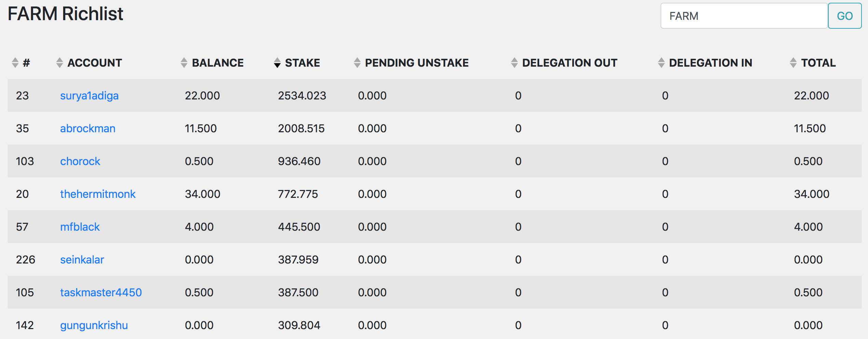868x339 pixels.
Task: Select the TOTAL header label
Action: tap(818, 63)
